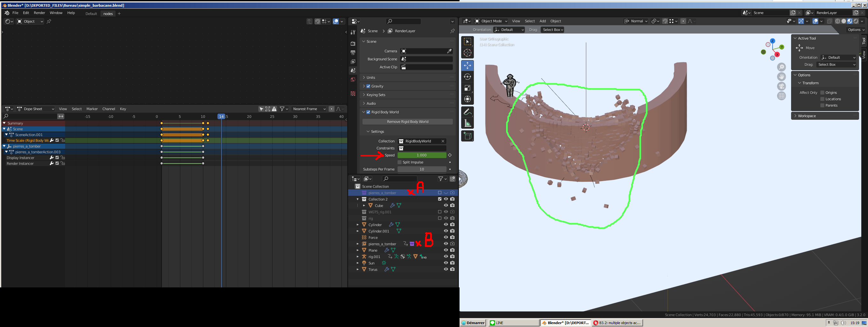Image resolution: width=868 pixels, height=327 pixels.
Task: Click the zoom magnifier gizmo in the viewport
Action: point(782,67)
